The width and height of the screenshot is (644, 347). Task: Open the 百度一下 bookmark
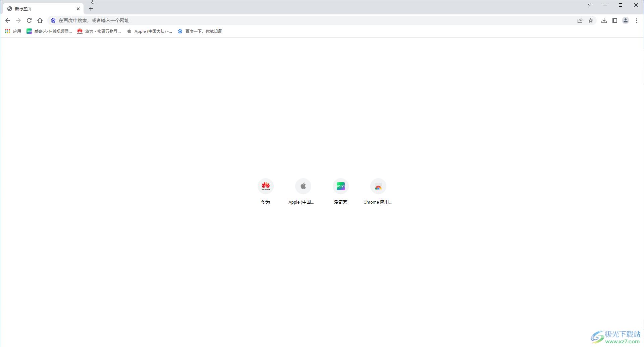[x=200, y=31]
